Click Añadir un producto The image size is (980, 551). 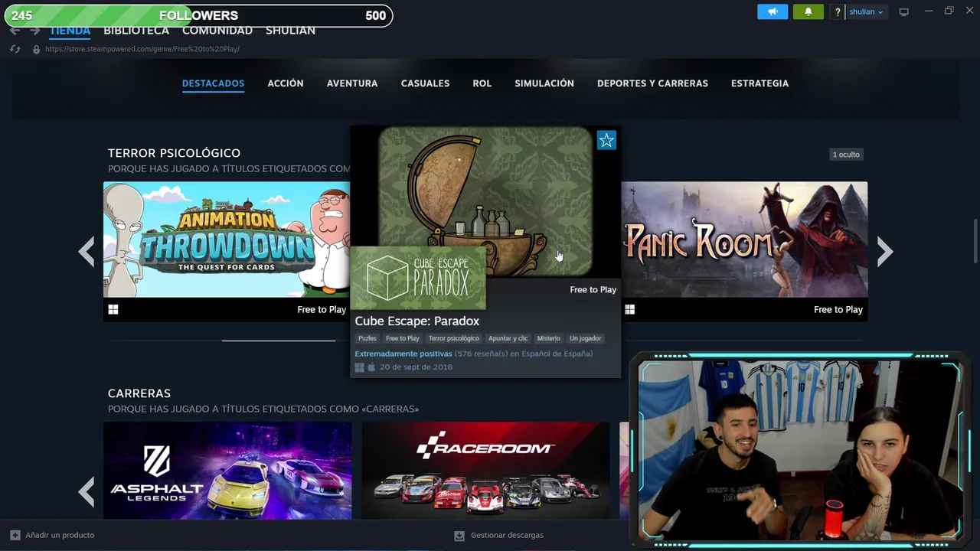(x=52, y=535)
